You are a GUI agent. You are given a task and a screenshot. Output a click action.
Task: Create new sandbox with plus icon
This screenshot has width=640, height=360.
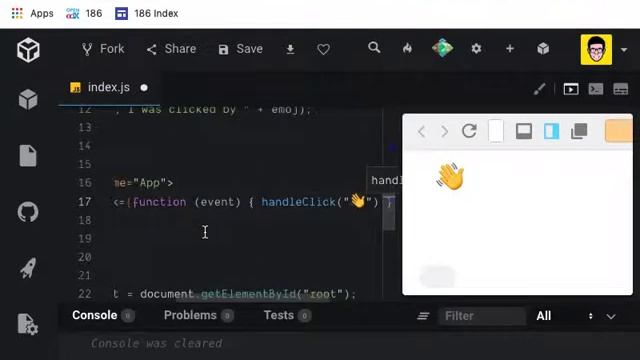pos(510,49)
